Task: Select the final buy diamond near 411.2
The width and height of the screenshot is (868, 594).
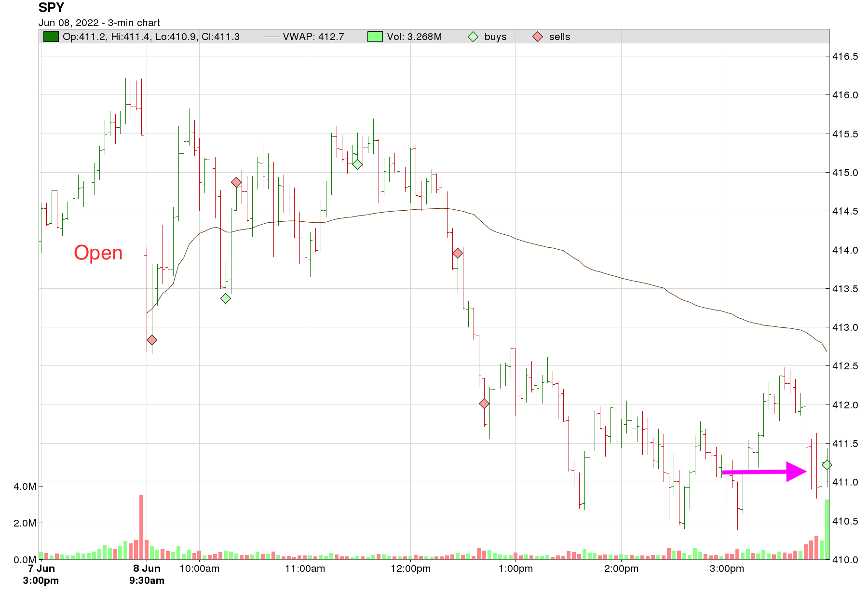Action: point(827,465)
